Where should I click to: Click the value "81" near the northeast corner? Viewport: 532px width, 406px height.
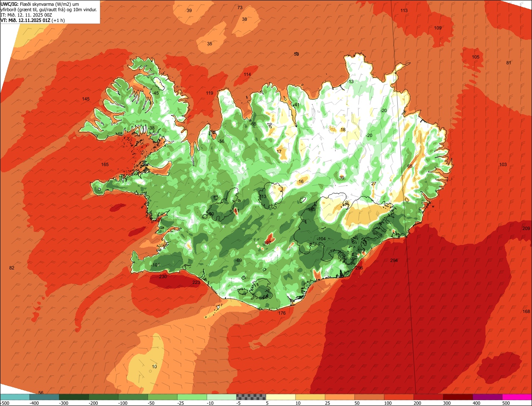click(x=509, y=63)
